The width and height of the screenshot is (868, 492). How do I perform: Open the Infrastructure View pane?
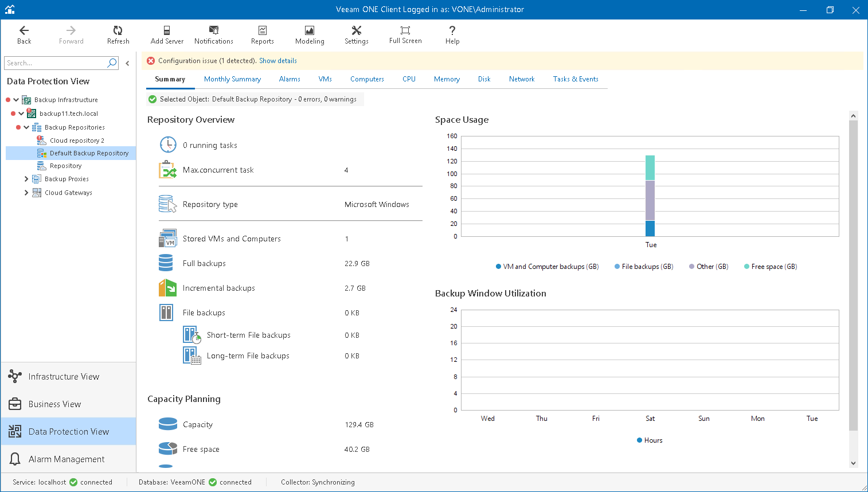point(64,377)
